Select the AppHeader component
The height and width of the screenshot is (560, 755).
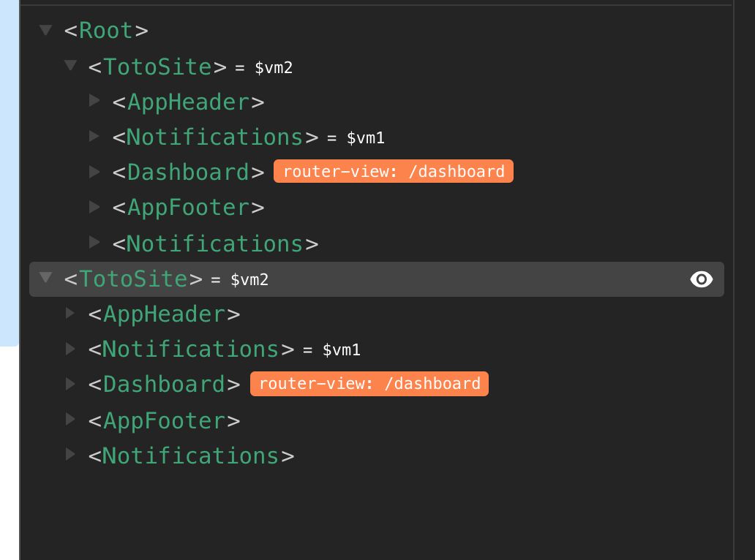(x=187, y=102)
